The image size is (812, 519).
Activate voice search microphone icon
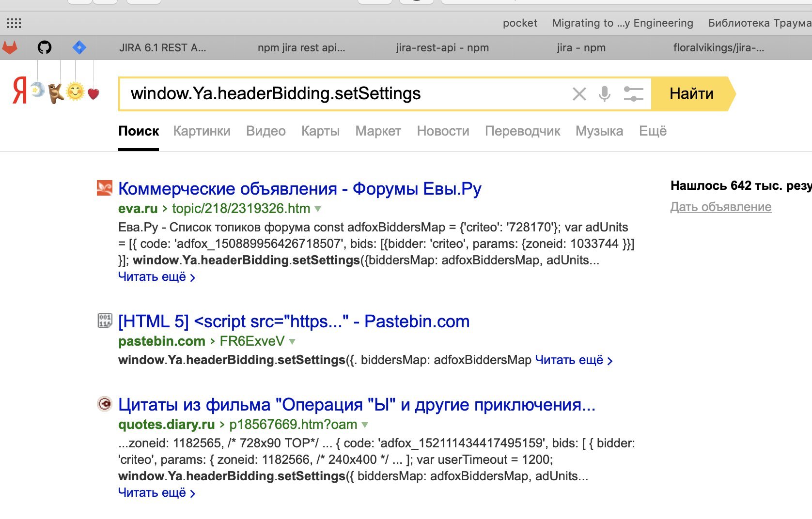point(605,94)
